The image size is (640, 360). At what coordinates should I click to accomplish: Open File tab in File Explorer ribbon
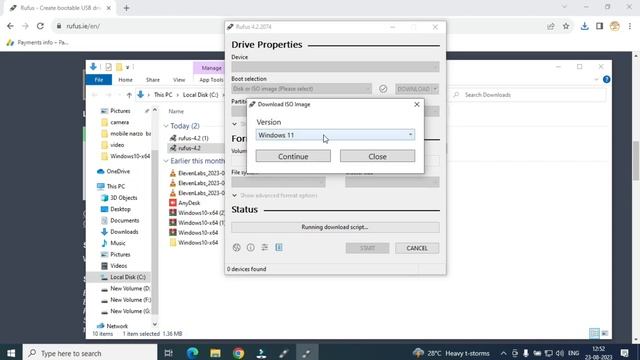click(x=99, y=80)
